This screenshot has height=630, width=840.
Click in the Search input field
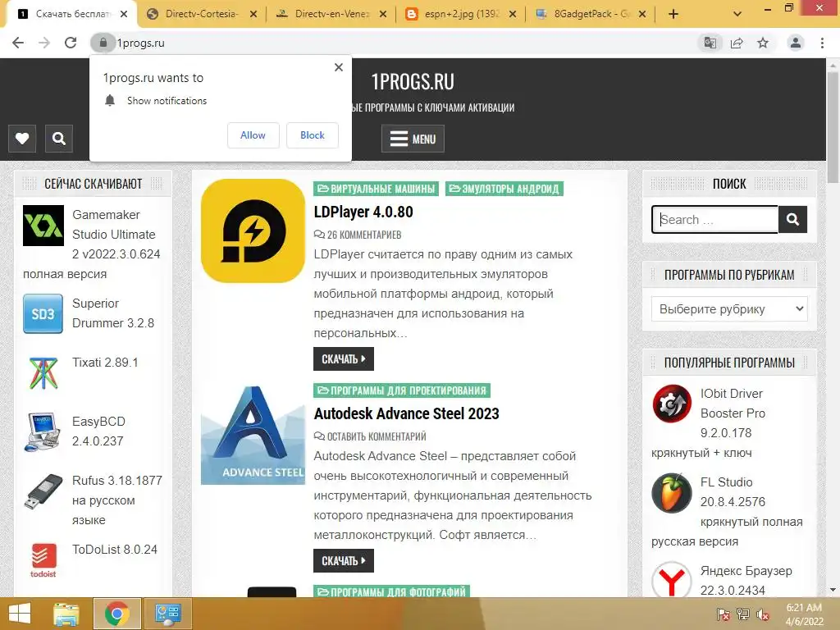[x=715, y=220]
